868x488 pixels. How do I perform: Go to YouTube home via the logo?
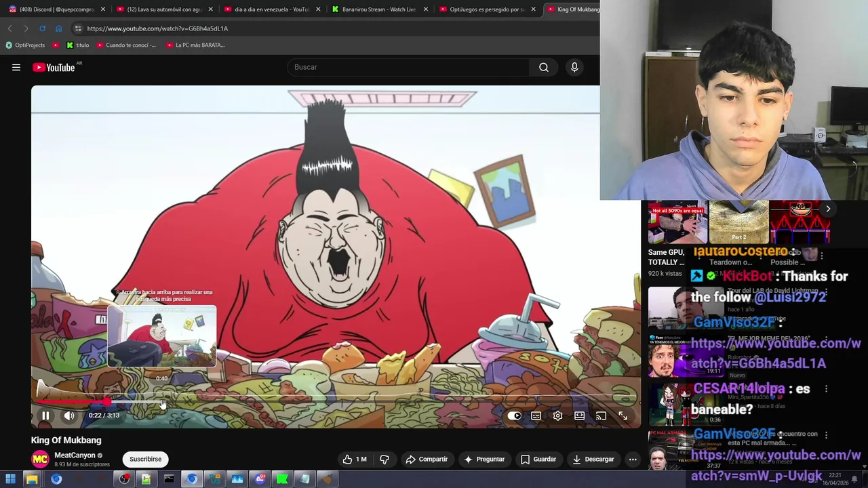[x=54, y=67]
